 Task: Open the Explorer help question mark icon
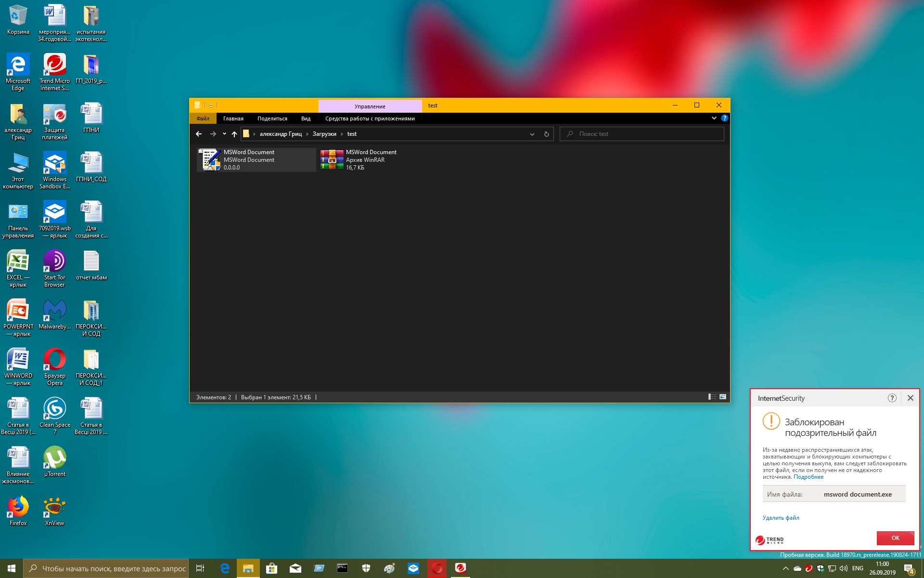click(x=724, y=118)
